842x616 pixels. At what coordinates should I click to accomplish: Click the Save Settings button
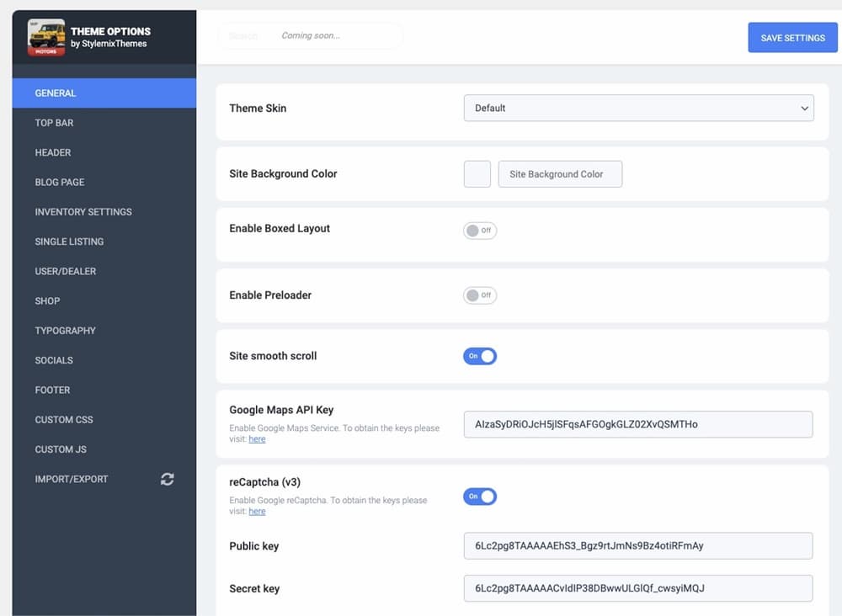click(792, 38)
